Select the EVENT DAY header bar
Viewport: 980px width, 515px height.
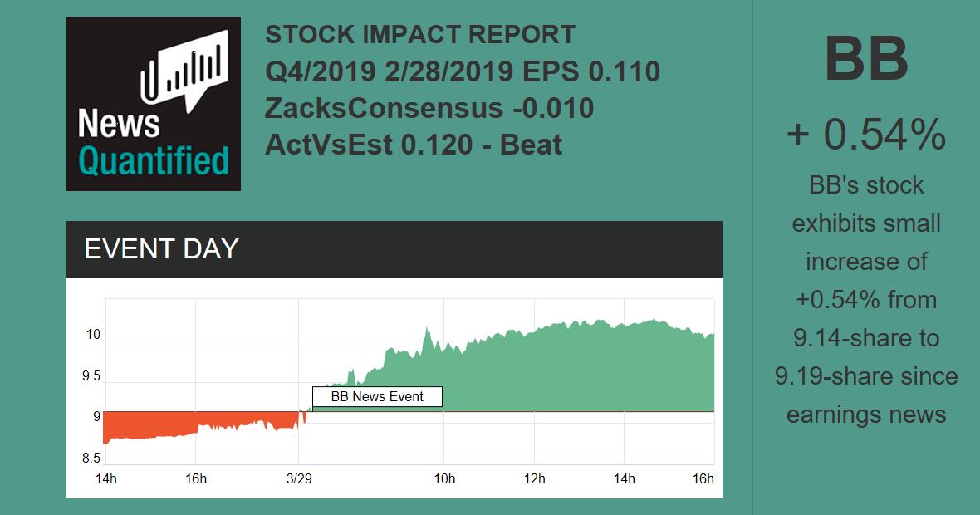[394, 249]
